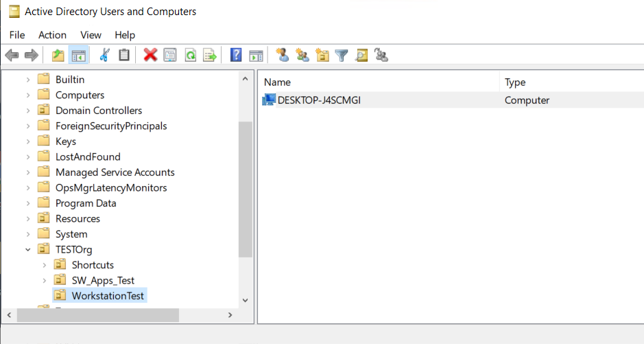Select Domain Controllers tree item
This screenshot has height=344, width=644.
click(x=99, y=111)
